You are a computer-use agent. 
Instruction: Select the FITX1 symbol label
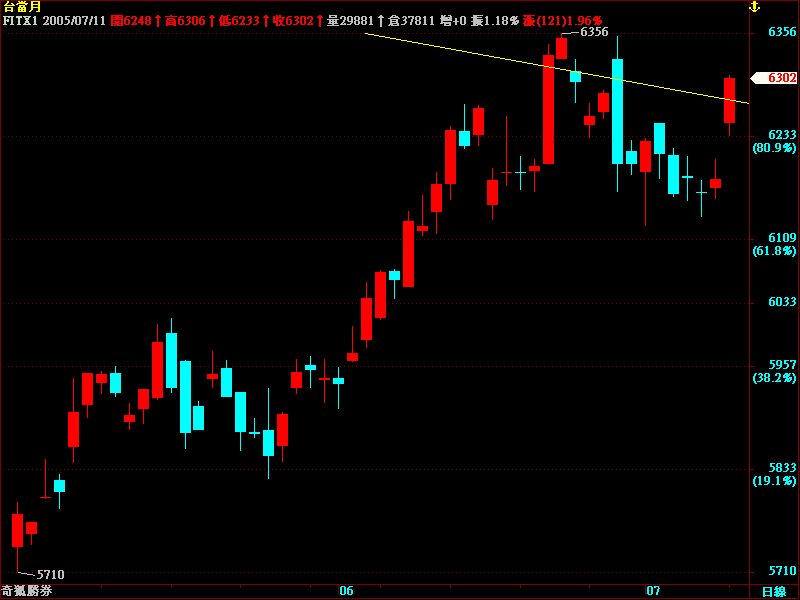[x=20, y=21]
